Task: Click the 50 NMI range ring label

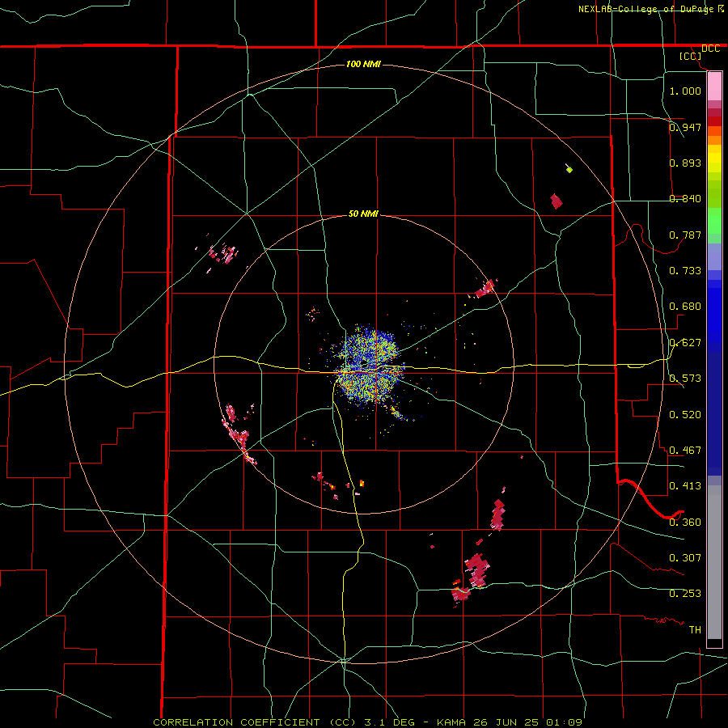Action: pyautogui.click(x=363, y=214)
